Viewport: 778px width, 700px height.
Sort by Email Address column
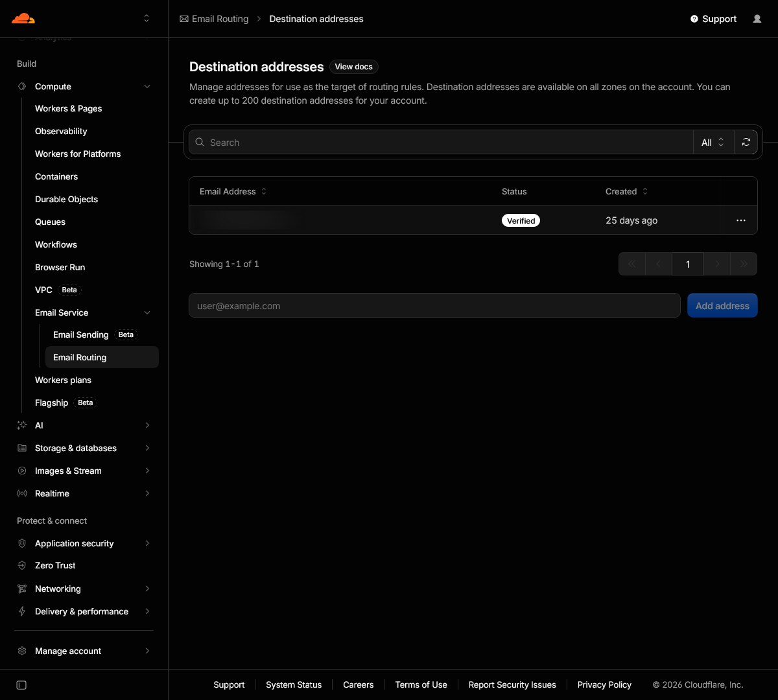(x=233, y=191)
